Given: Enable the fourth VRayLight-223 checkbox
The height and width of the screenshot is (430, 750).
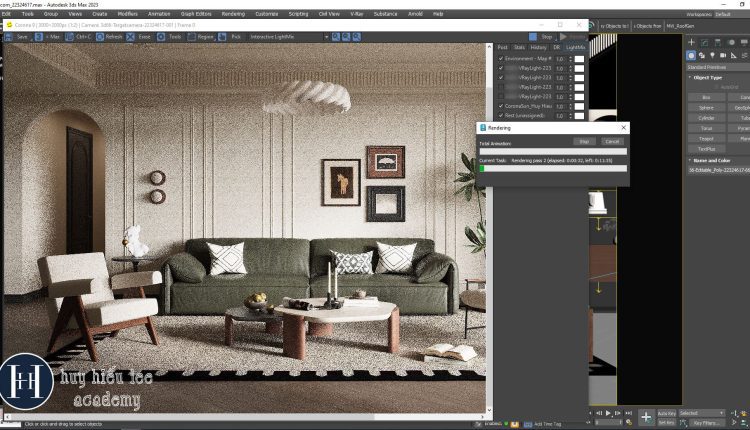Looking at the screenshot, I should pyautogui.click(x=501, y=97).
